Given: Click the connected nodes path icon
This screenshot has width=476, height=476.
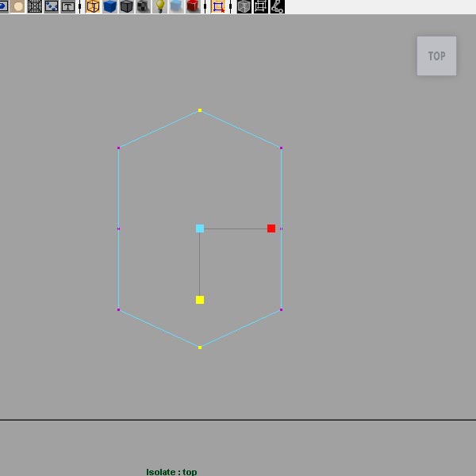Looking at the screenshot, I should [277, 6].
